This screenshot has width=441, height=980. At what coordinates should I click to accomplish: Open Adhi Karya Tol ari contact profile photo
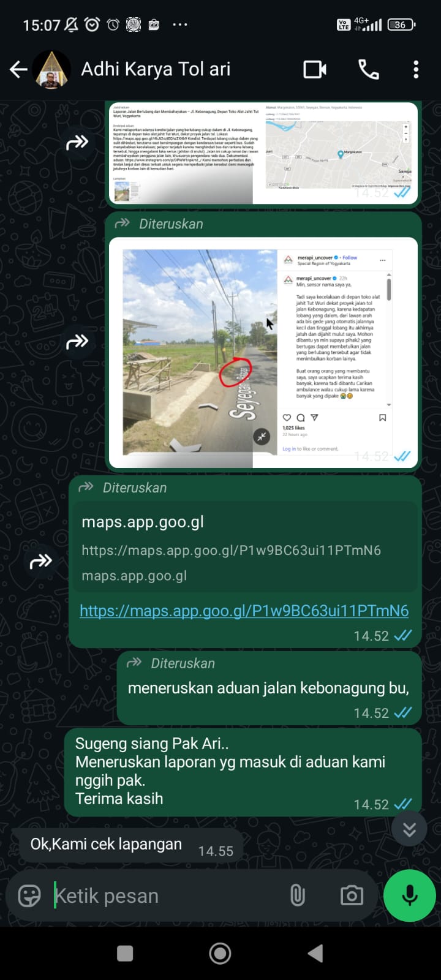pyautogui.click(x=52, y=70)
